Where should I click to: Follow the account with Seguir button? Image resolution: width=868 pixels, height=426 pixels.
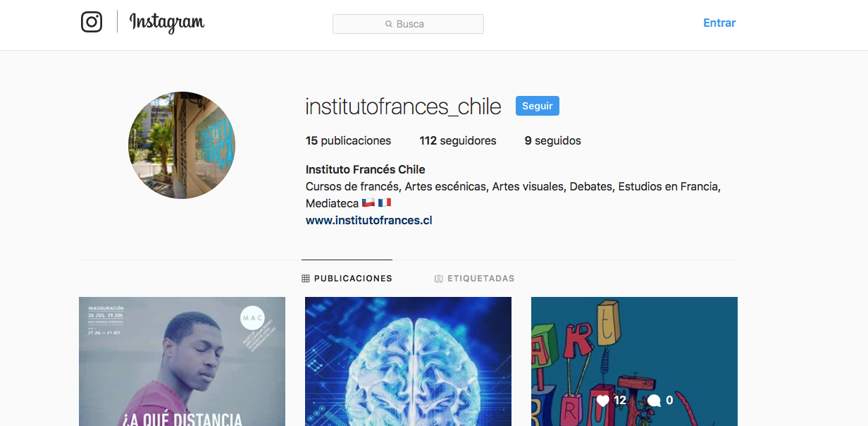point(538,106)
